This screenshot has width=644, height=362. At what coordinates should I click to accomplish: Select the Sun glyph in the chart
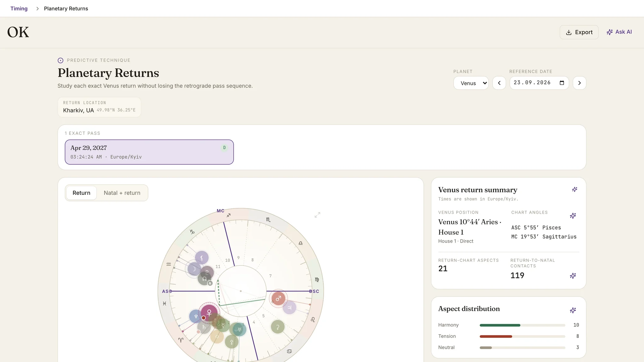217,337
